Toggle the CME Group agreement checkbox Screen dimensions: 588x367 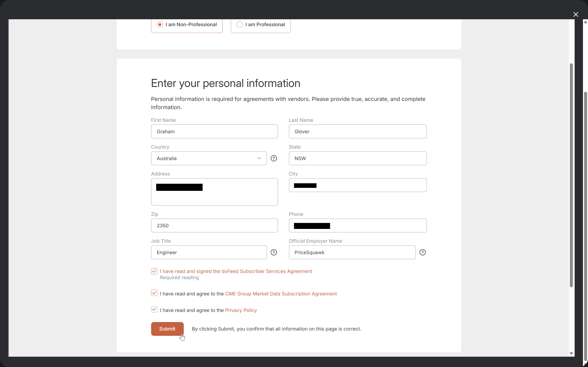(x=154, y=293)
